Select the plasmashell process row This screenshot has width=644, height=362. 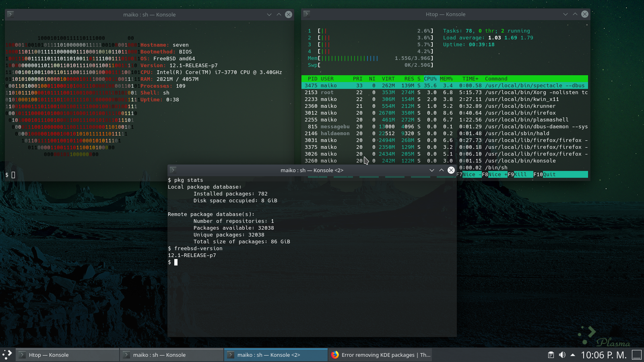click(445, 120)
